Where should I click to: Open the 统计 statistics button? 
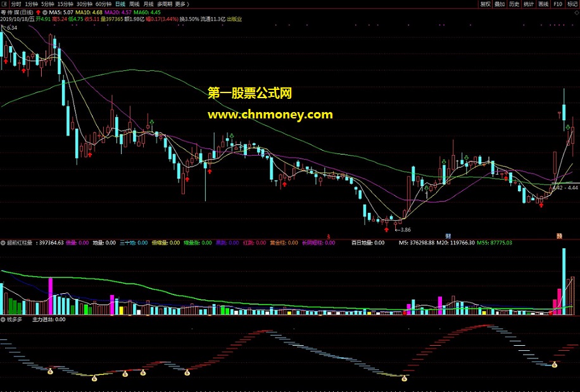point(529,4)
